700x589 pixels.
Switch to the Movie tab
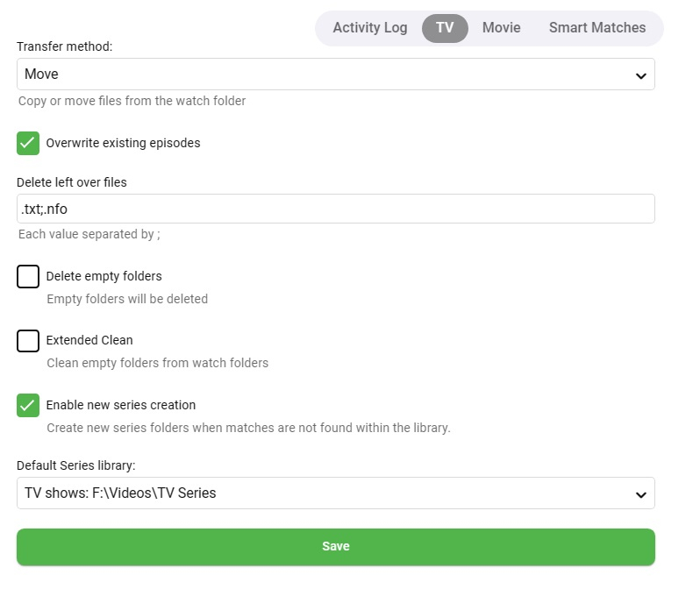pos(501,28)
